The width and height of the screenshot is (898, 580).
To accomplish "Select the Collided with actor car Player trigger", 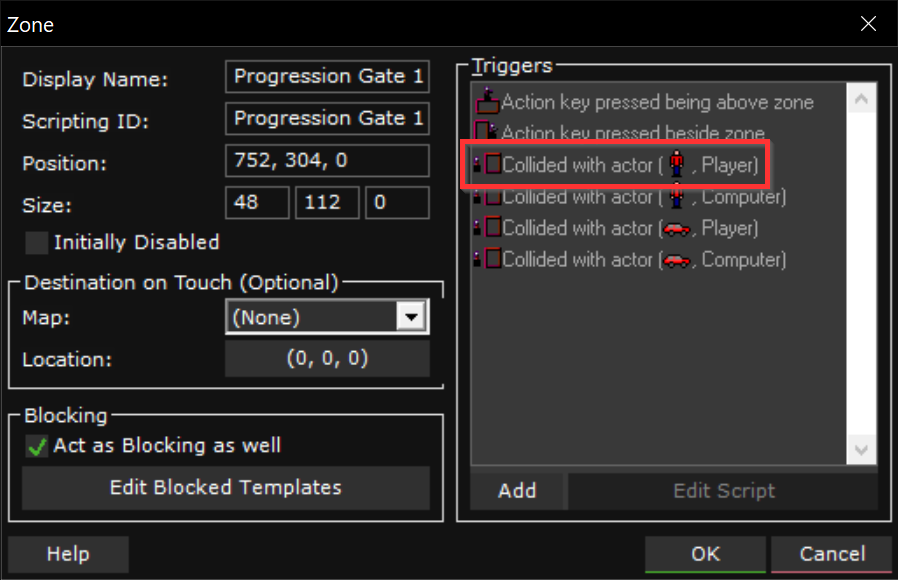I will [x=630, y=229].
